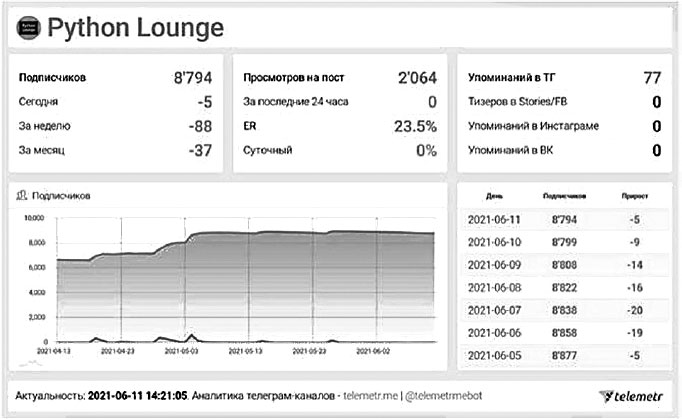Pick the 2021-06-05 row in the table
This screenshot has height=419, width=682.
[x=562, y=355]
